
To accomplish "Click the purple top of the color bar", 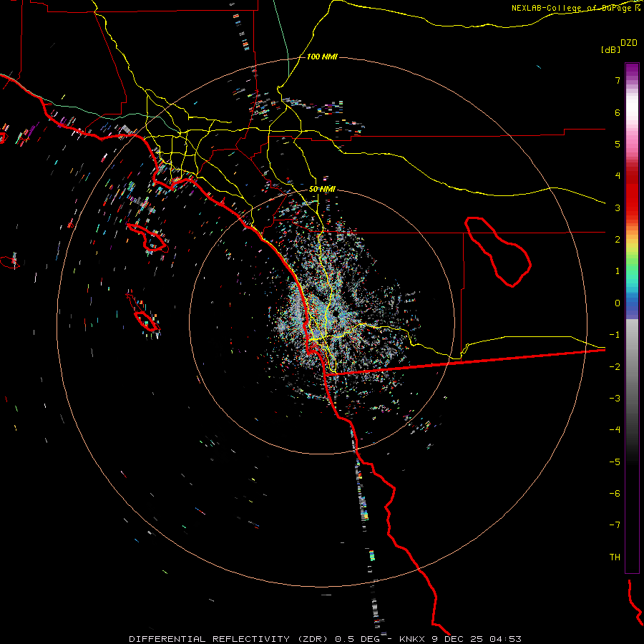I will [x=632, y=69].
